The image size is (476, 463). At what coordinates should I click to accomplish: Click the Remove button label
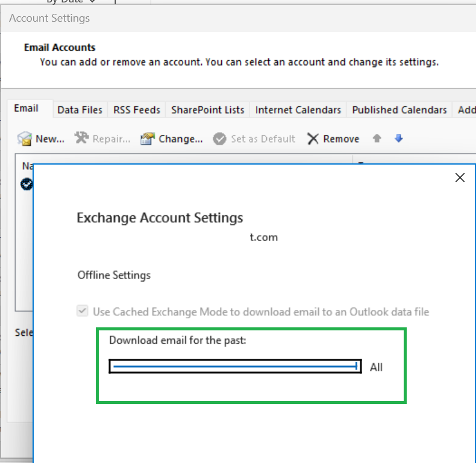[x=341, y=139]
